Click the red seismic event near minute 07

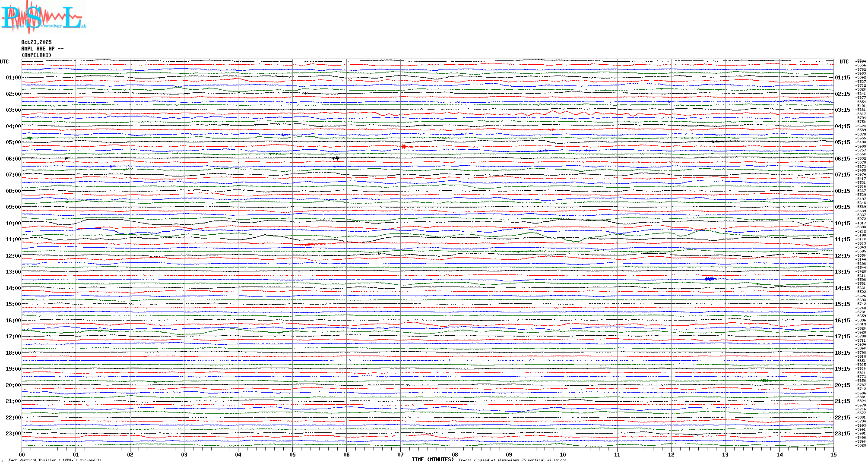point(404,147)
